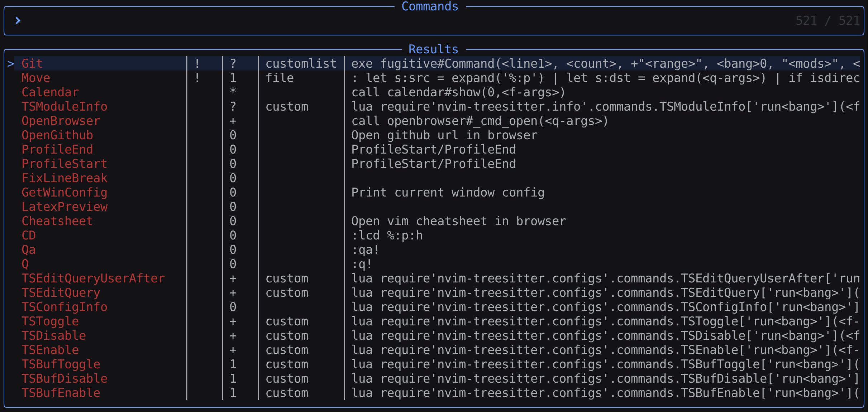This screenshot has width=868, height=412.
Task: Pick the TSModuleInfo command row
Action: click(x=65, y=107)
